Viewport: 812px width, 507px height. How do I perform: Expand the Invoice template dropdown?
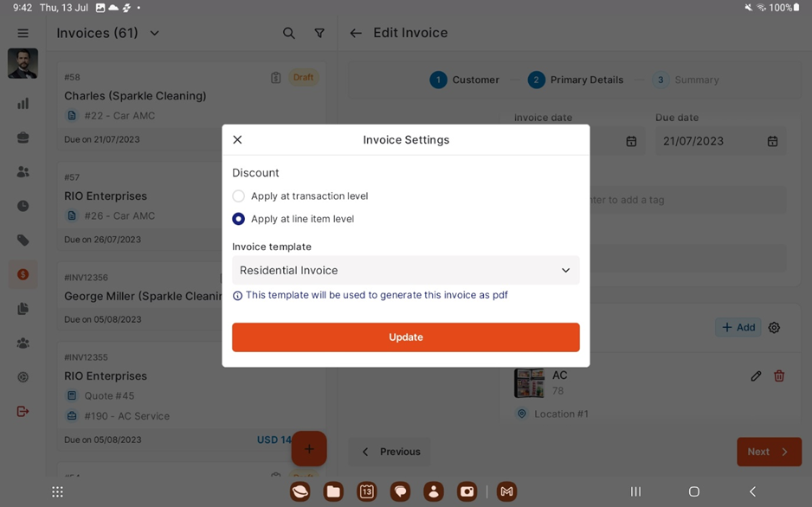(x=405, y=270)
